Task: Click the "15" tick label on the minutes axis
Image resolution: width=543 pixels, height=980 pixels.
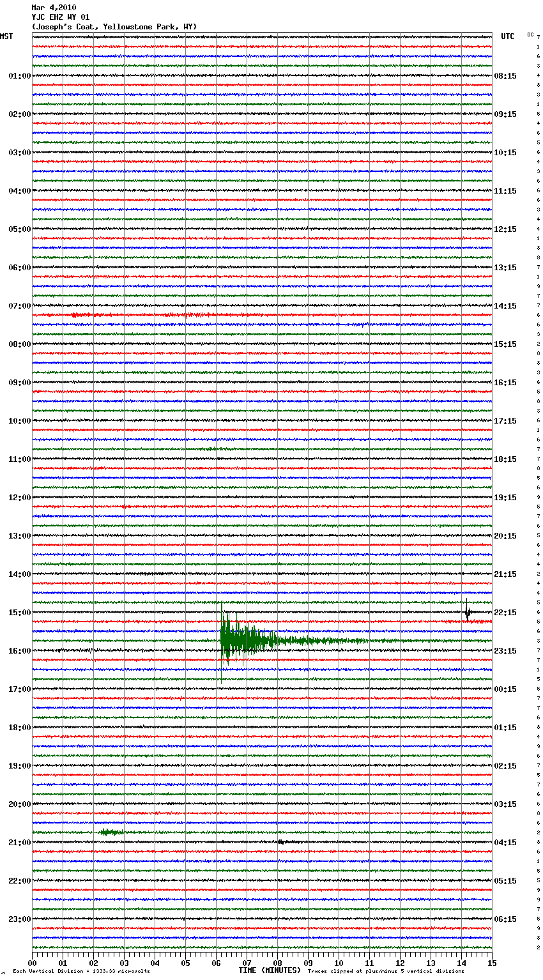Action: pos(492,963)
